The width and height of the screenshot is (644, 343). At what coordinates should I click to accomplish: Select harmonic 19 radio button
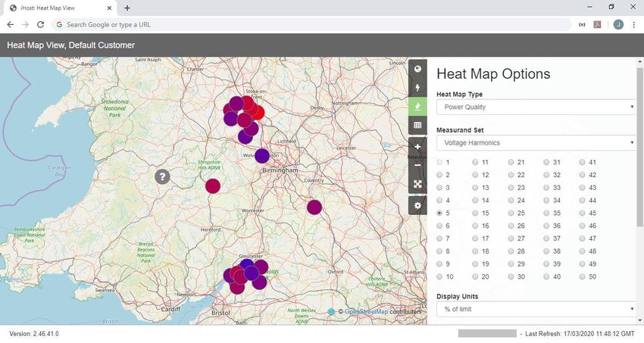475,263
